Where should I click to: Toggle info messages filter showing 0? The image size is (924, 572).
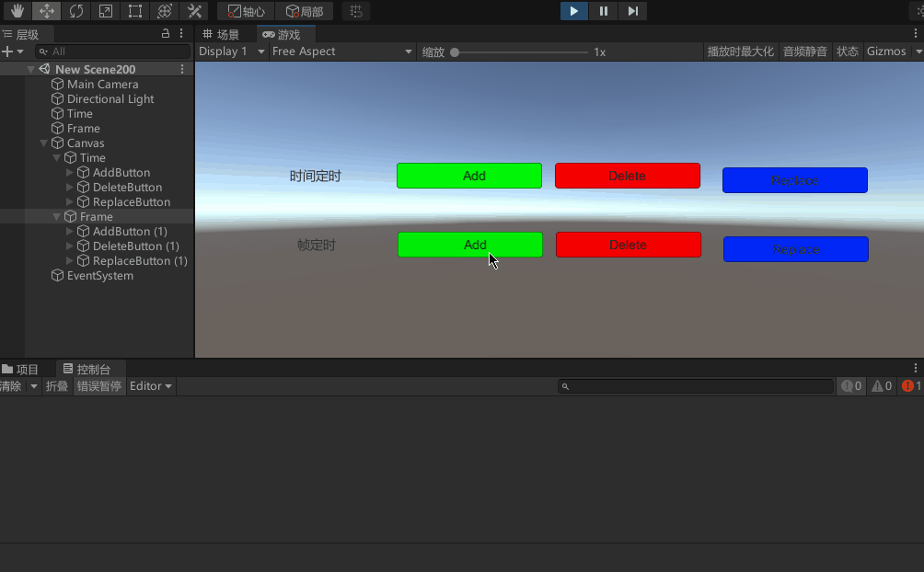[851, 386]
